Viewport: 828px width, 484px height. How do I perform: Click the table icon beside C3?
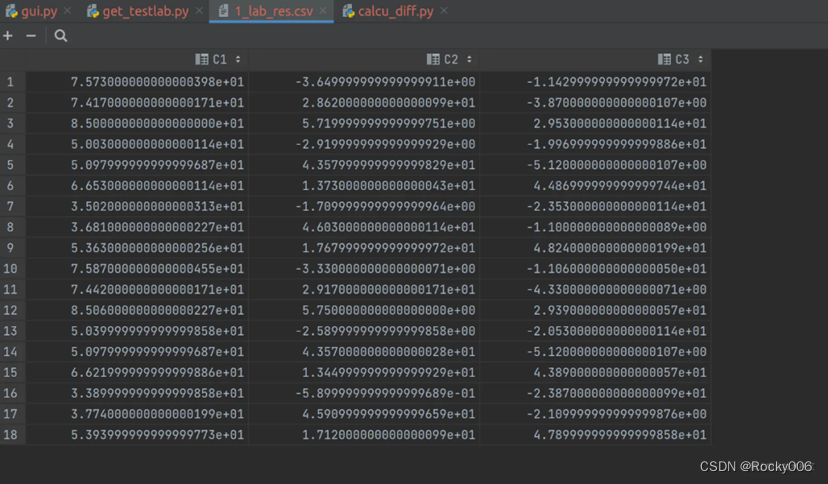[664, 60]
